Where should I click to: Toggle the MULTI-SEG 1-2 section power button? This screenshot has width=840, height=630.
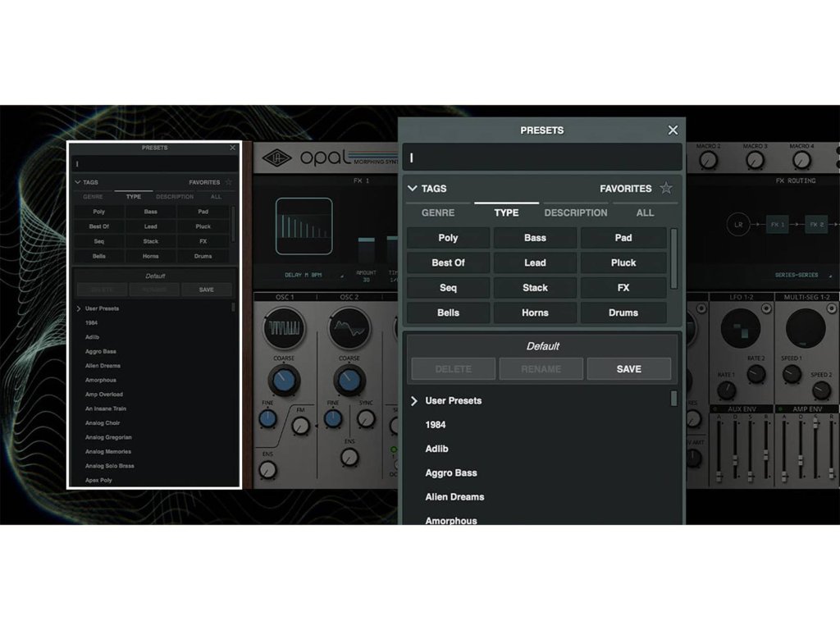pyautogui.click(x=832, y=308)
